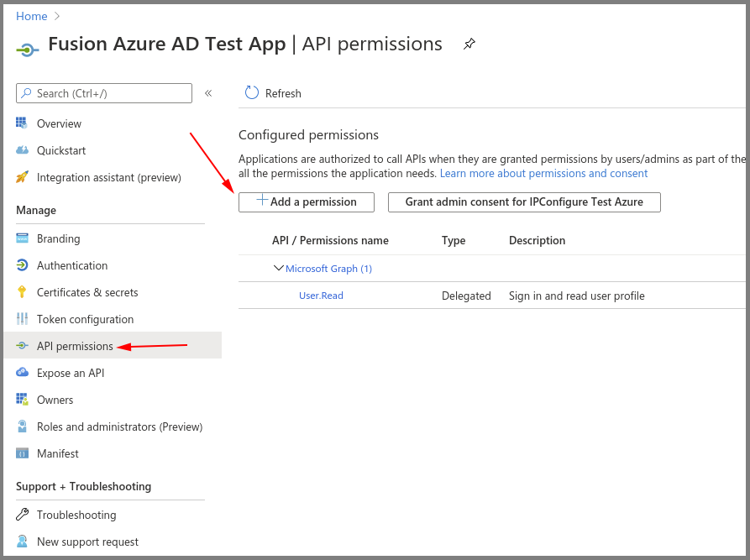
Task: Open the Manifest page
Action: [x=58, y=453]
